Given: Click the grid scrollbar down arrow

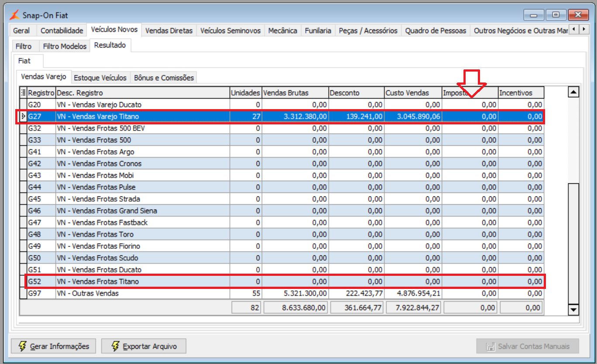Looking at the screenshot, I should [573, 310].
